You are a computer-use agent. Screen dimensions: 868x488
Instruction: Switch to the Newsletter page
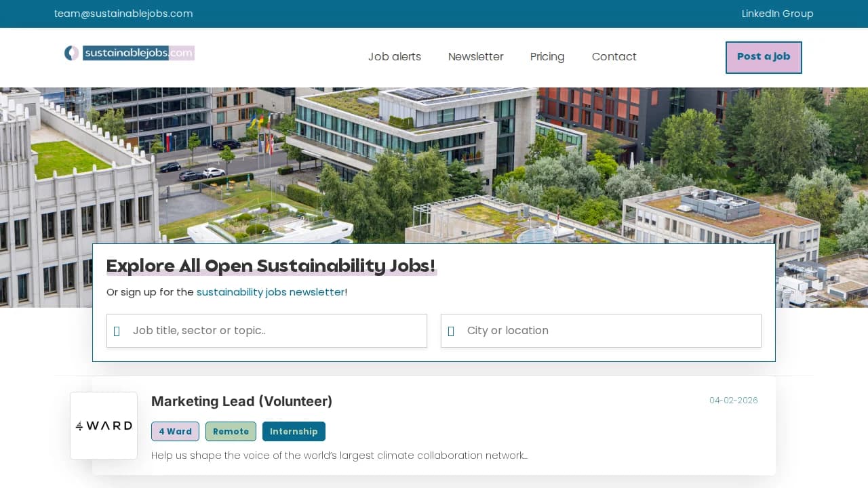(x=475, y=57)
